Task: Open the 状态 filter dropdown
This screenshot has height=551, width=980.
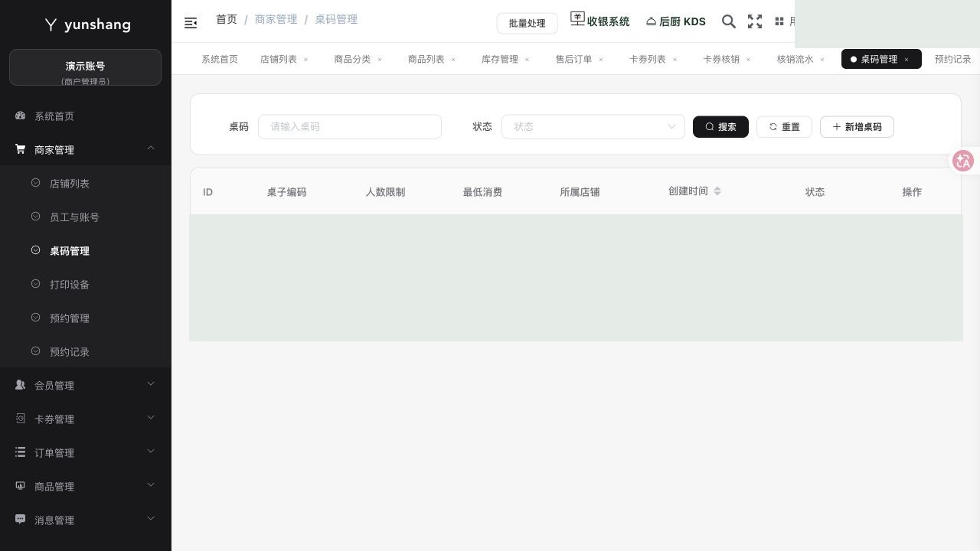Action: [x=593, y=126]
